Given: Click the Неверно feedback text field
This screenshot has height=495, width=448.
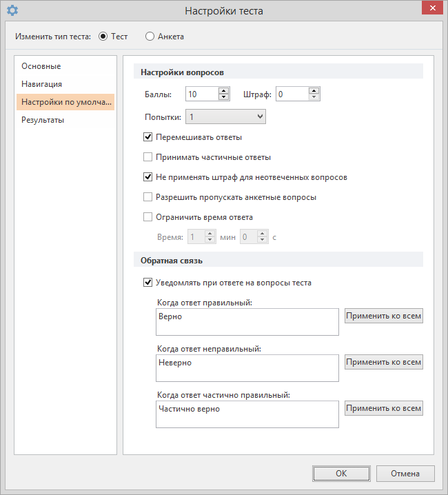Looking at the screenshot, I should (x=247, y=368).
